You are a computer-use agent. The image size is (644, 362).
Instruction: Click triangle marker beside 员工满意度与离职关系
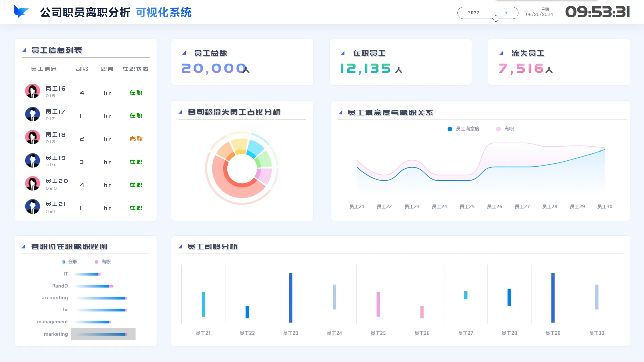(340, 112)
